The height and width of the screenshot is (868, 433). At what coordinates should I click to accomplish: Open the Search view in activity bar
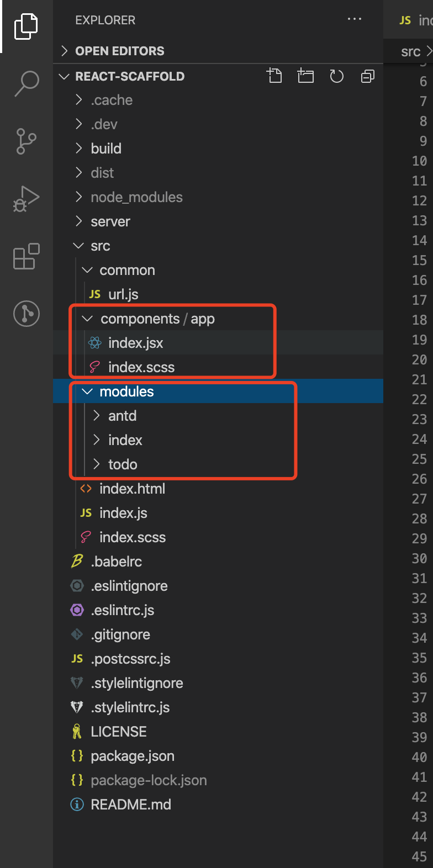tap(27, 83)
